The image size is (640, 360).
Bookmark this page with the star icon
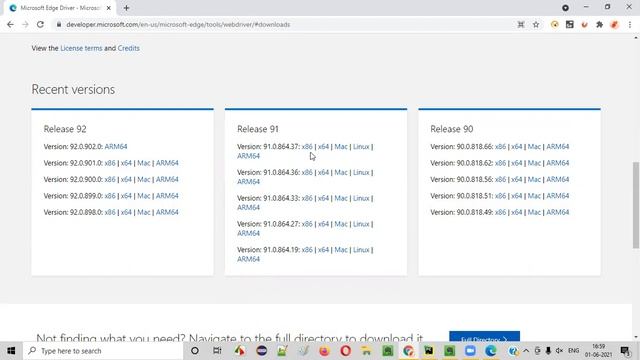coord(536,24)
